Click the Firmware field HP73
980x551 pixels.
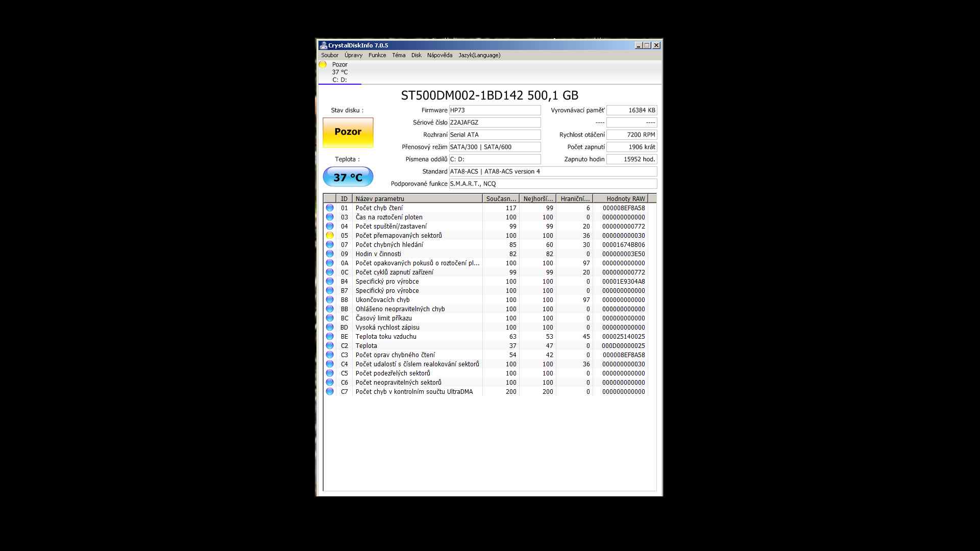[x=494, y=110]
